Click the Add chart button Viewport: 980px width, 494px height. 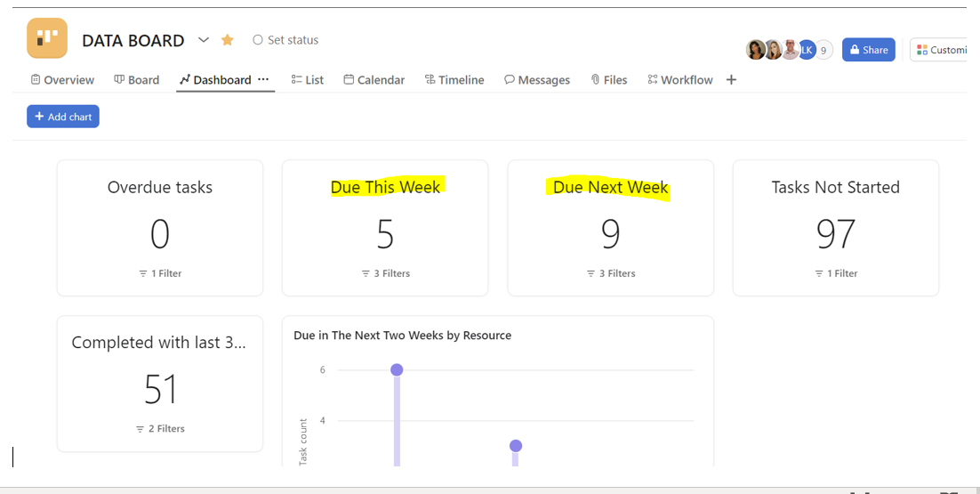tap(63, 117)
